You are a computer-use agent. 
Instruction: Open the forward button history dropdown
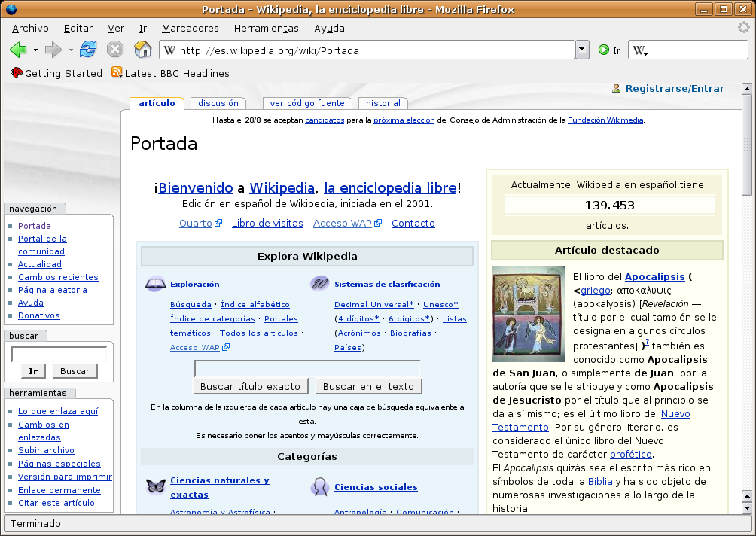point(70,50)
